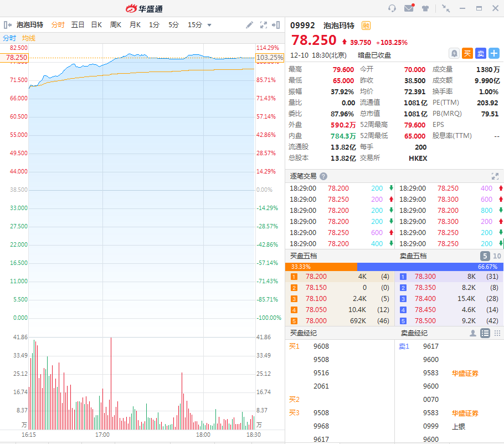The image size is (504, 444).
Task: Click the compact mode arrows icon
Action: point(446,8)
